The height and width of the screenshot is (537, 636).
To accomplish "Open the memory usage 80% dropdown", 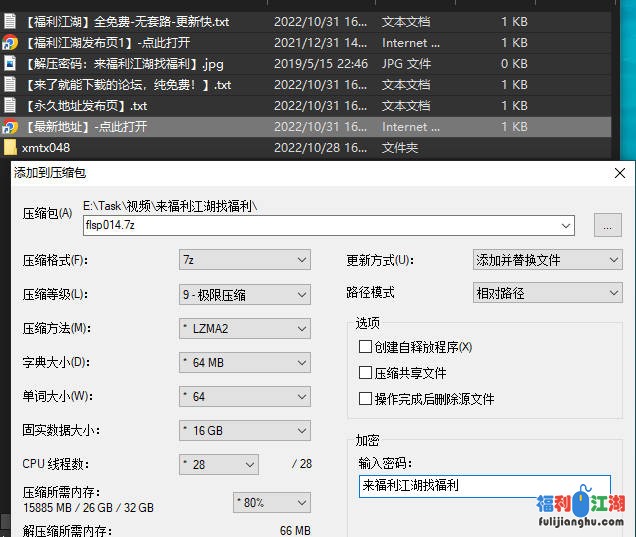I will 271,503.
